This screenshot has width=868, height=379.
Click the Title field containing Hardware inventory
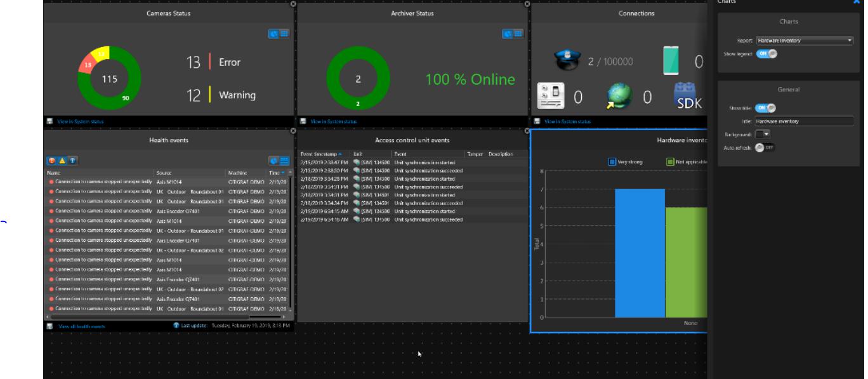pyautogui.click(x=803, y=121)
